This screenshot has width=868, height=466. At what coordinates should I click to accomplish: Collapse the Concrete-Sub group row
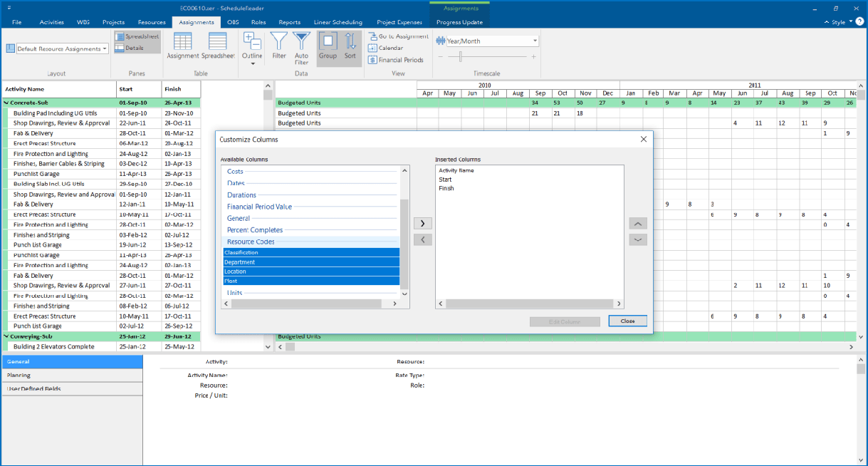click(6, 103)
